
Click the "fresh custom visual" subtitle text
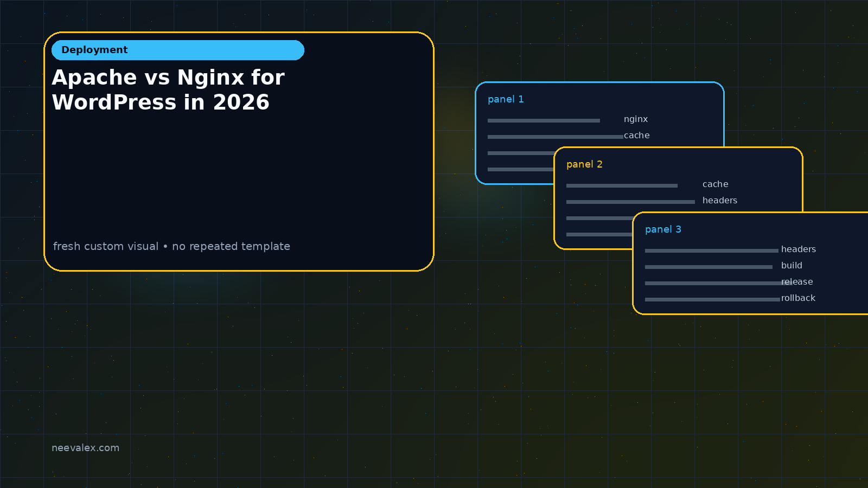click(171, 246)
